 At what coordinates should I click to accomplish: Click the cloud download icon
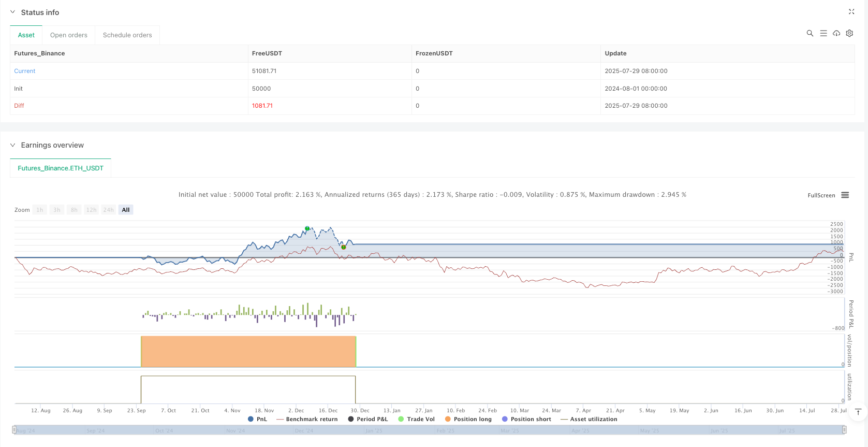[836, 33]
